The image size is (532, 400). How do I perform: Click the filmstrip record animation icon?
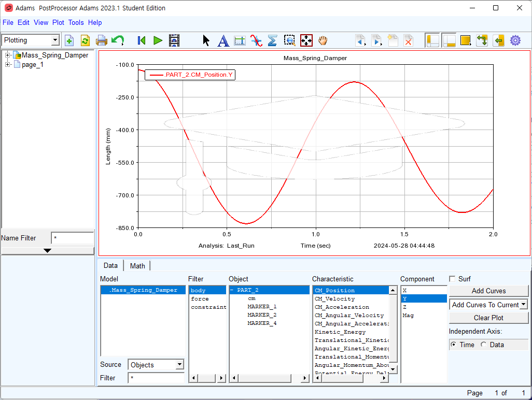pos(174,41)
